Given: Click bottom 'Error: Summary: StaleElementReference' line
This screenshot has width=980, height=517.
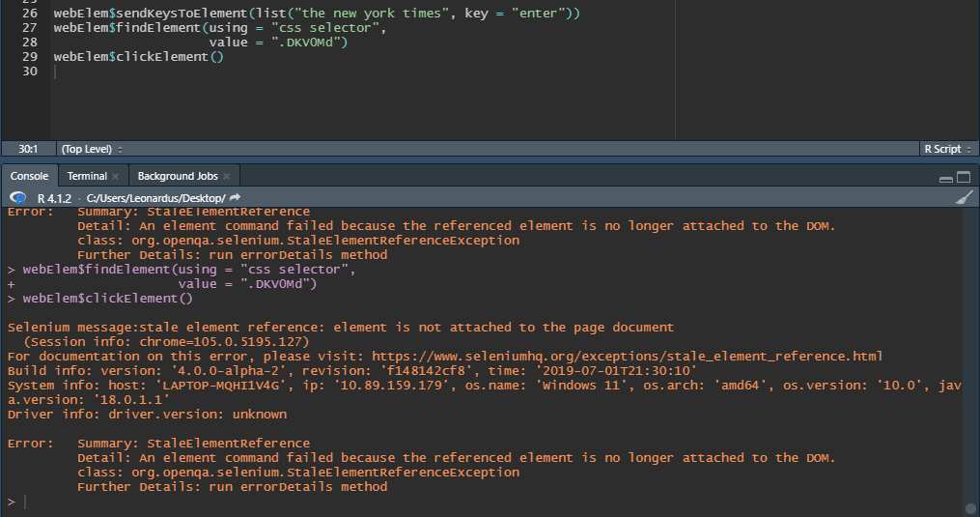Looking at the screenshot, I should click(x=158, y=444).
